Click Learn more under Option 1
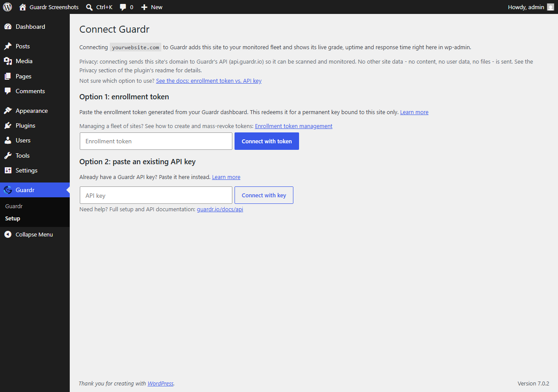558x392 pixels. [414, 112]
